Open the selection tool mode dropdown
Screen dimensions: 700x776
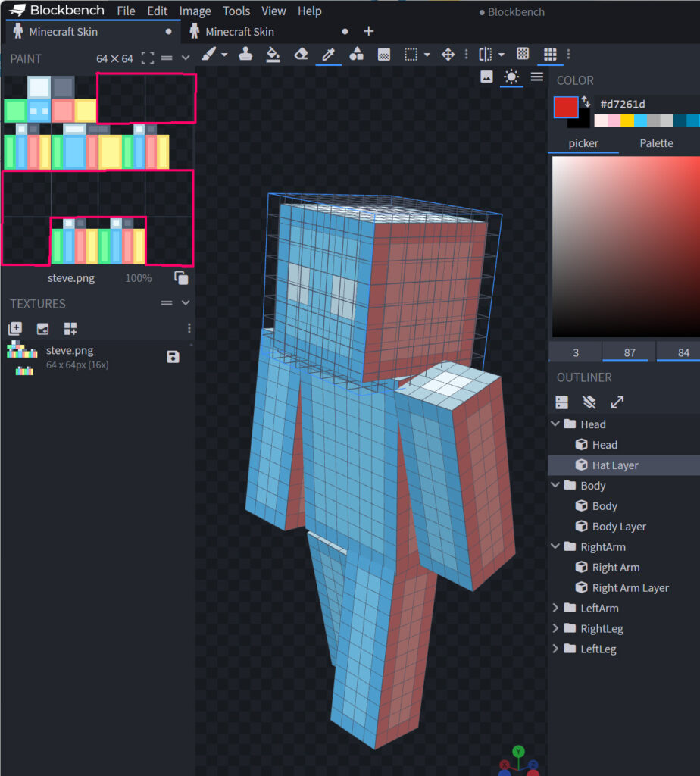coord(427,55)
